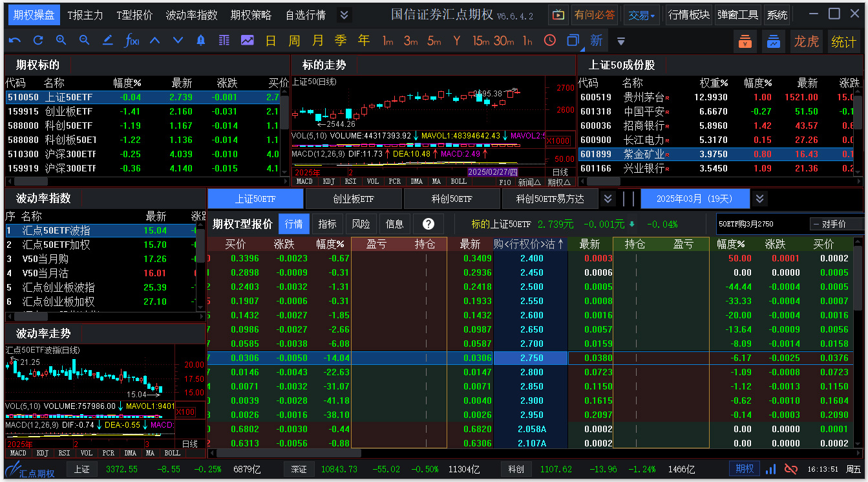Switch chart to yearly period (年)
Image resolution: width=868 pixels, height=482 pixels.
(x=364, y=41)
